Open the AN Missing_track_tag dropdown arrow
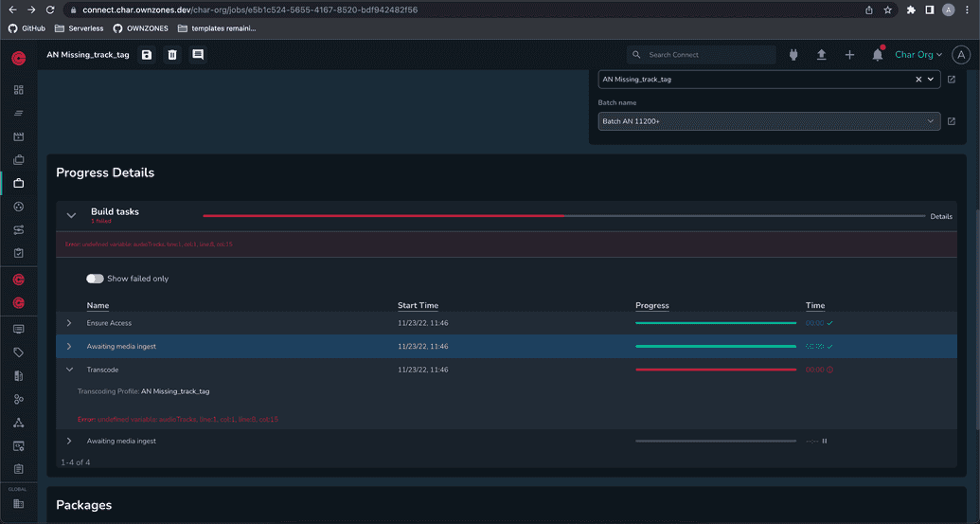The image size is (980, 524). click(931, 80)
